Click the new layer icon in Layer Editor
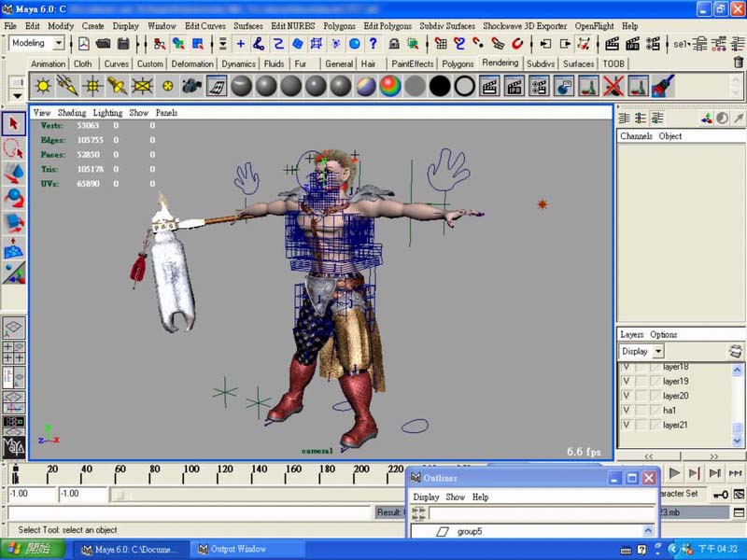 [736, 352]
